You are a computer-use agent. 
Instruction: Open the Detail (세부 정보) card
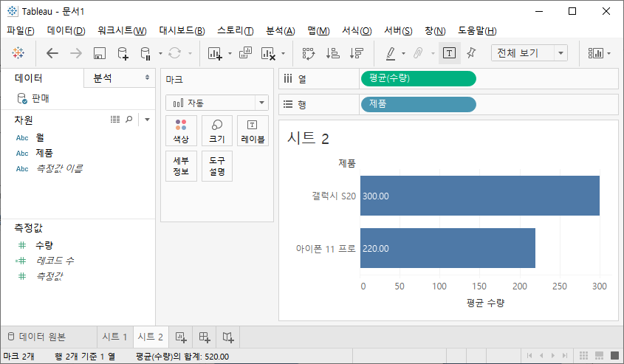coord(181,166)
